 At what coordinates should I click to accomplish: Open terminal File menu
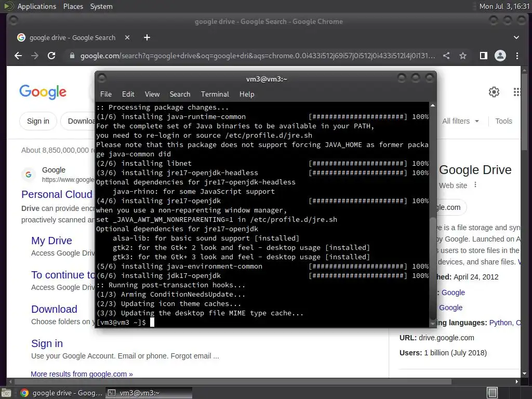[106, 95]
